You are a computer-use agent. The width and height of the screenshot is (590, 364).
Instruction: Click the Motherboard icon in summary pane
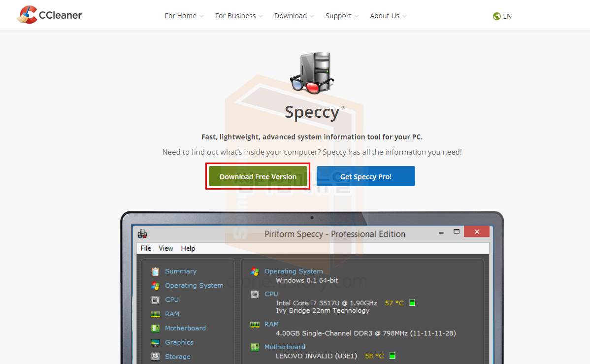coord(255,347)
